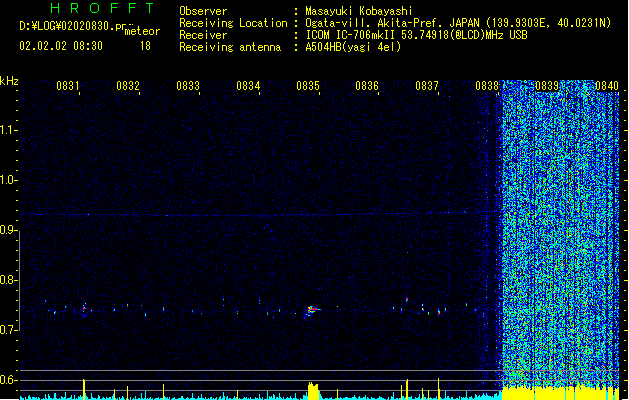Click the 0838 time marker

[x=487, y=86]
